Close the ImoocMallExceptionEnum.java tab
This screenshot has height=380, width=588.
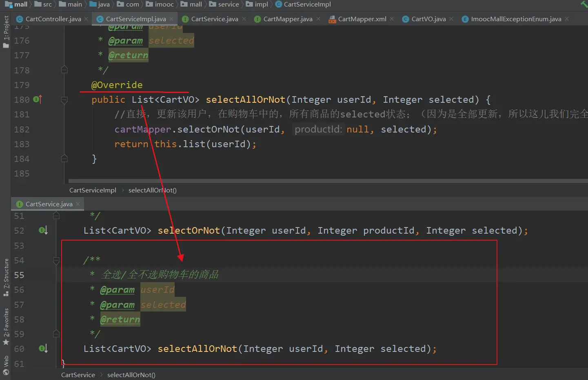567,19
